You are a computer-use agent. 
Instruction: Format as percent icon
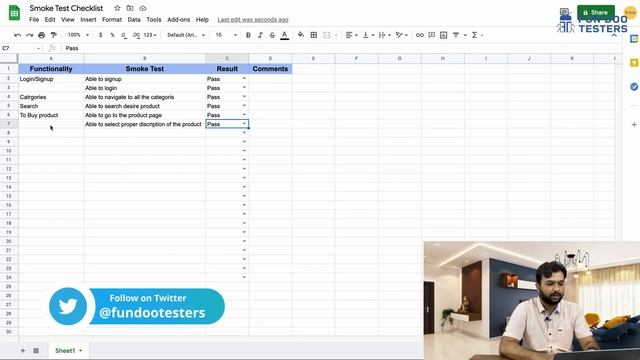[112, 36]
